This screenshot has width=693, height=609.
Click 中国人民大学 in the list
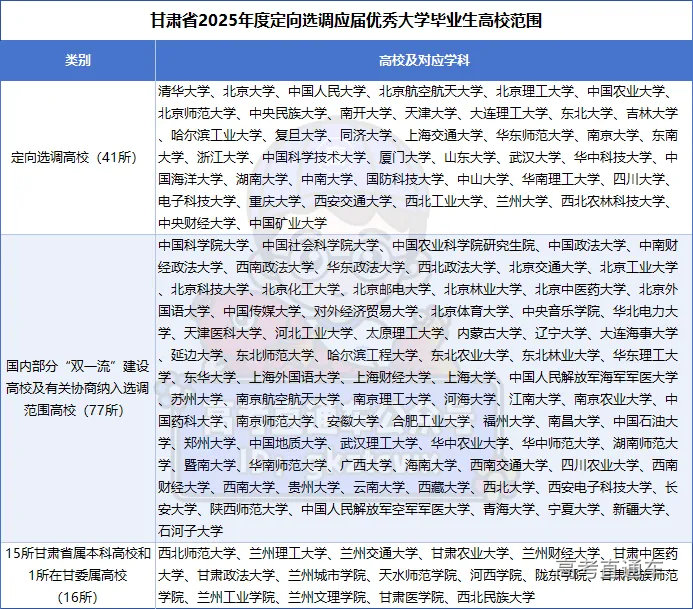pyautogui.click(x=327, y=91)
